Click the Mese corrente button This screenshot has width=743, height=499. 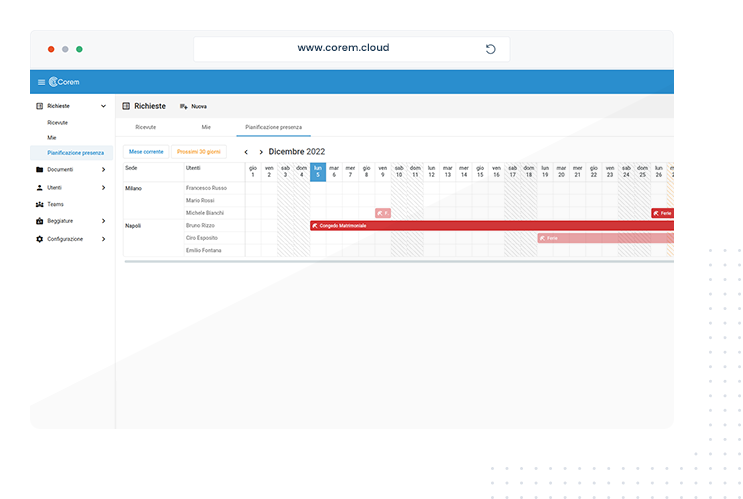146,152
